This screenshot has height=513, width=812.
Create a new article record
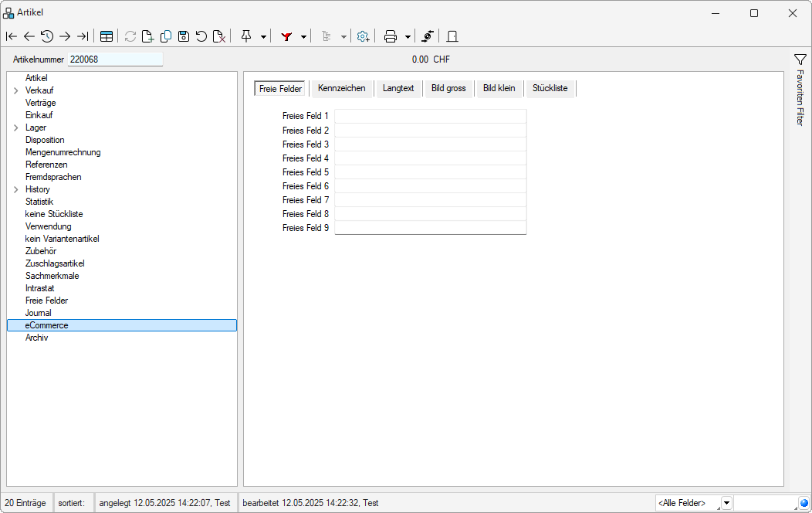coord(147,36)
